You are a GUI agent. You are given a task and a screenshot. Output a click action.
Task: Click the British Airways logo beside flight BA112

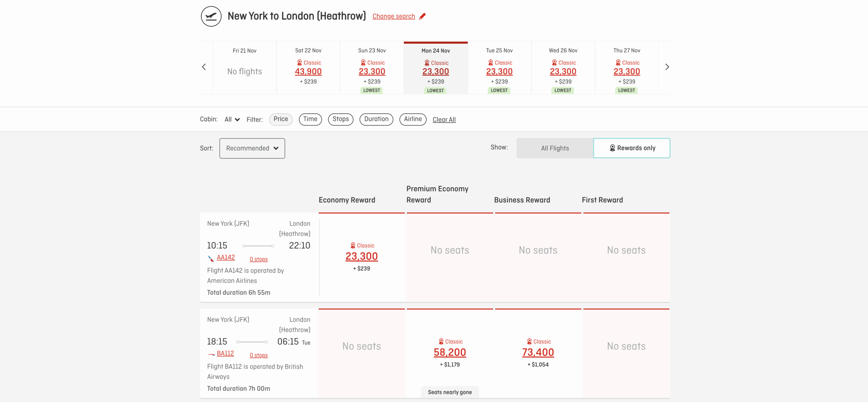211,354
